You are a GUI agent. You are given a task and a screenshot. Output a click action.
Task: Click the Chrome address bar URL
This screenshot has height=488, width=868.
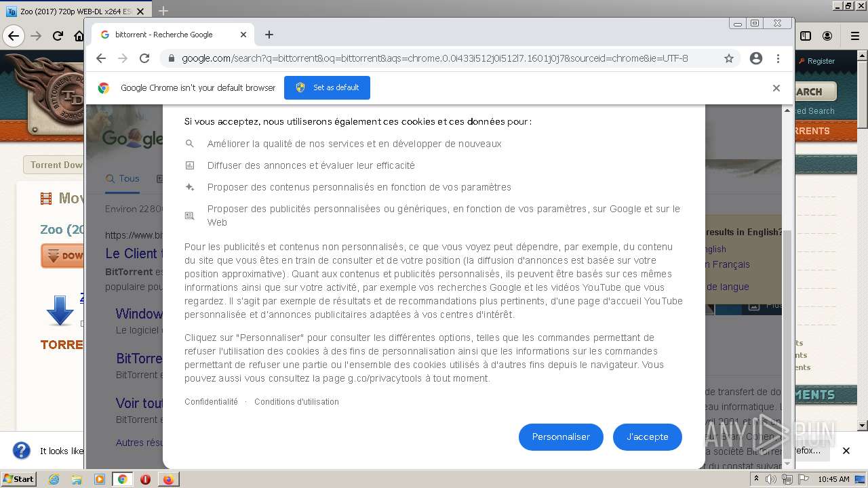pos(435,58)
